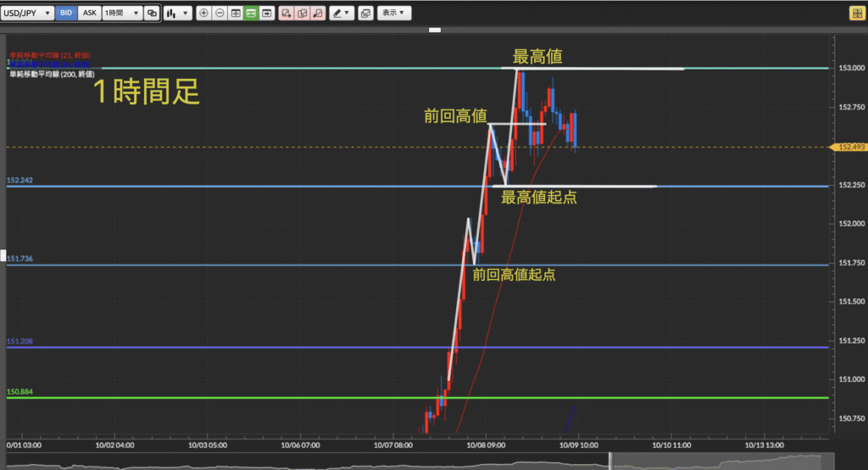Switch price display to BID
The height and width of the screenshot is (470, 868).
point(66,14)
